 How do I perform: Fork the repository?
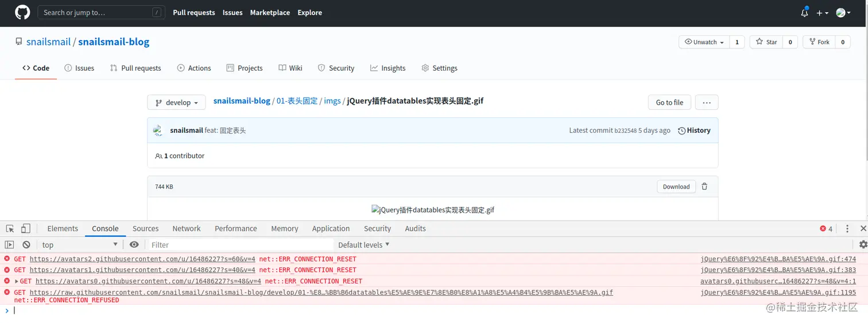click(x=819, y=42)
